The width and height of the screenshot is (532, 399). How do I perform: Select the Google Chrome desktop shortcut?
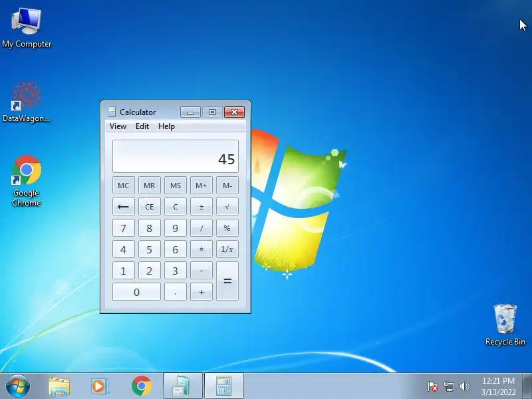click(x=27, y=181)
